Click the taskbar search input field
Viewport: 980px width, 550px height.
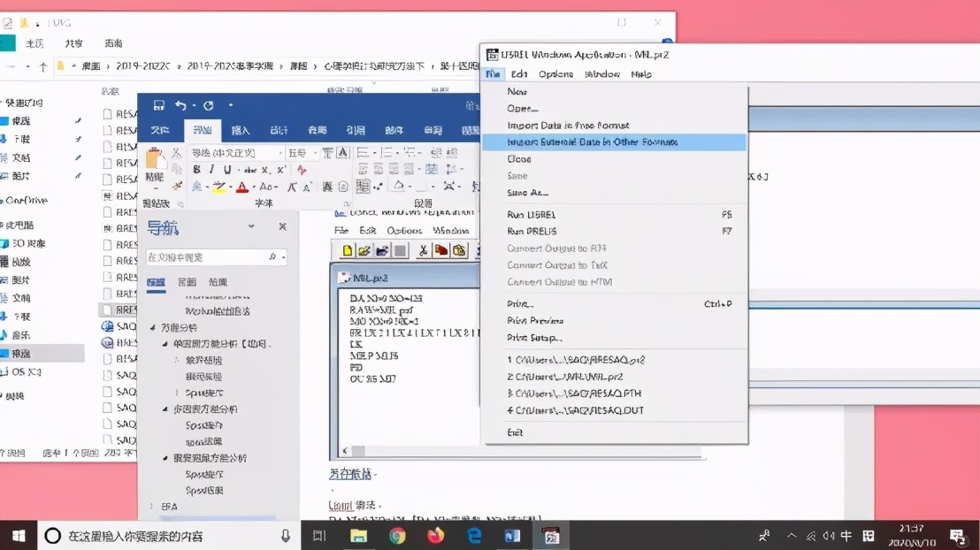click(159, 535)
